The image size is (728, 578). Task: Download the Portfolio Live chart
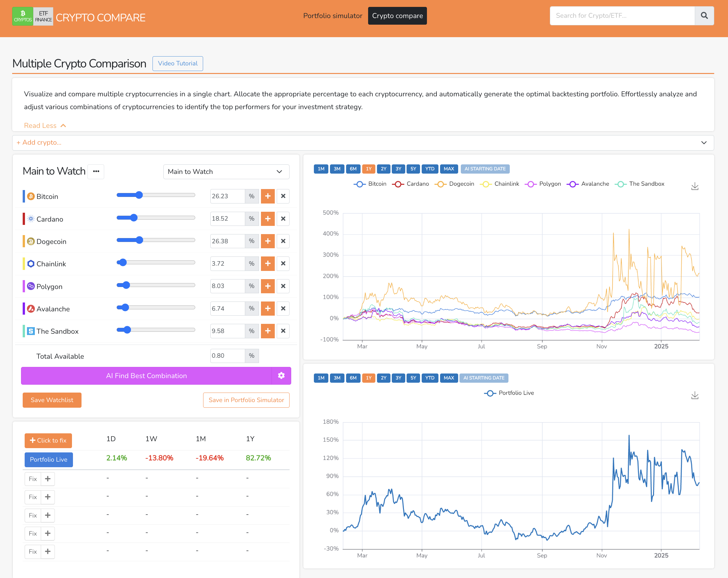694,395
